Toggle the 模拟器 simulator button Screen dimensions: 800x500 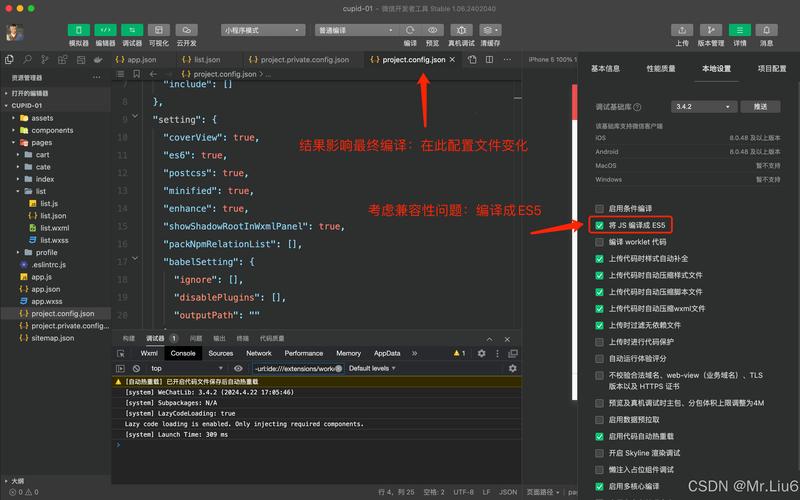point(79,30)
